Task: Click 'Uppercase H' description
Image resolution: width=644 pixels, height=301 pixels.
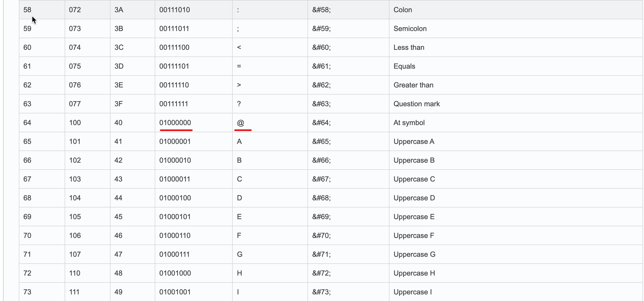Action: pos(414,273)
